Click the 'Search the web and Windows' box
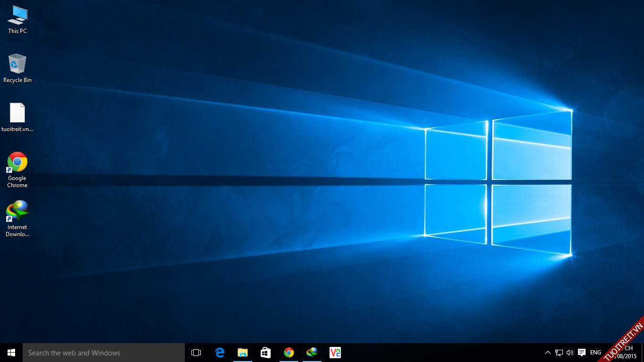This screenshot has height=362, width=644. tap(104, 353)
